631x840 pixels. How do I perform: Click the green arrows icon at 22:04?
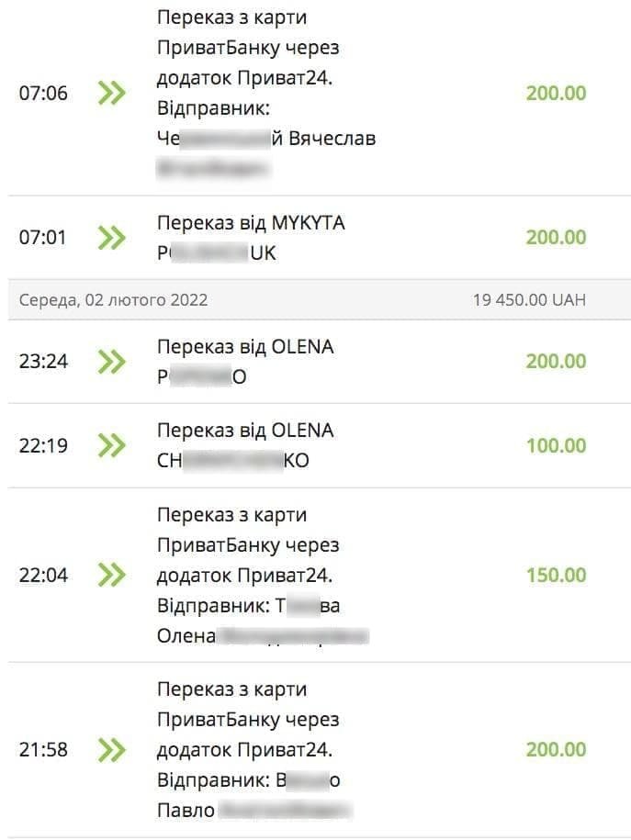click(x=111, y=576)
